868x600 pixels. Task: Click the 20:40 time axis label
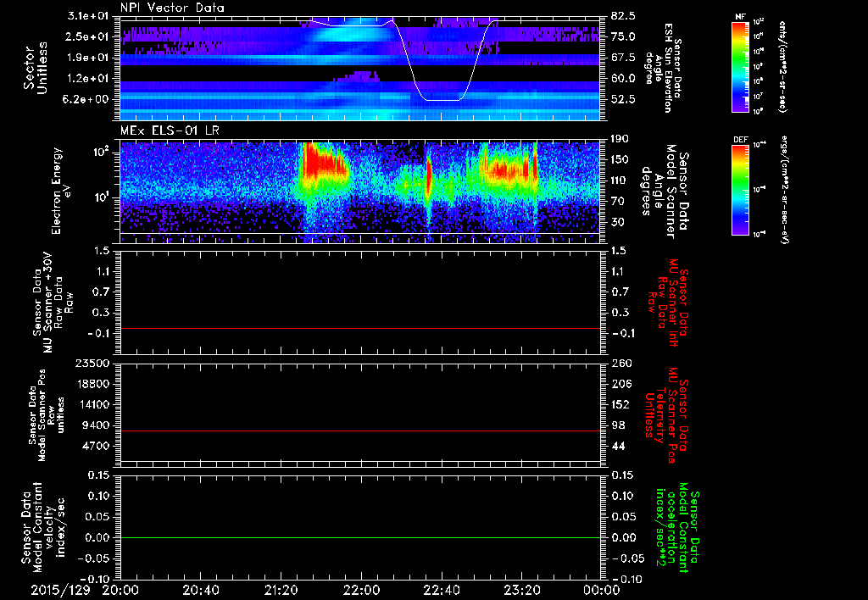coord(200,590)
